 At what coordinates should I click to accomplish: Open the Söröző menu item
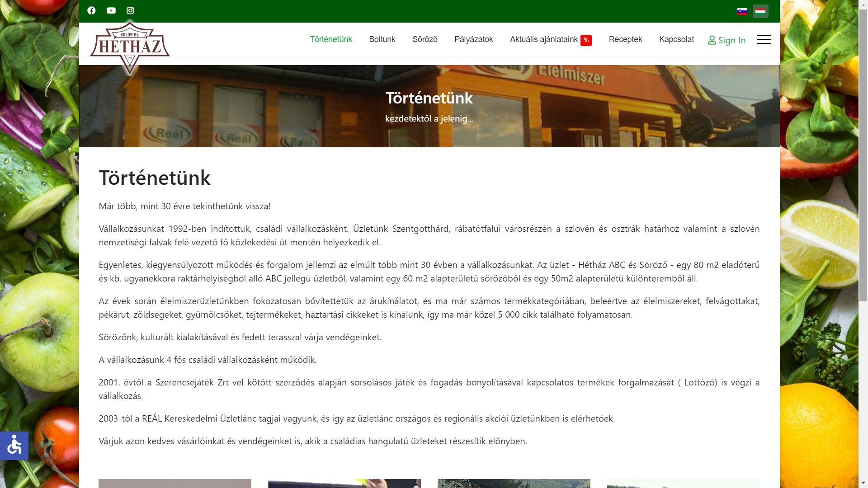click(x=425, y=39)
